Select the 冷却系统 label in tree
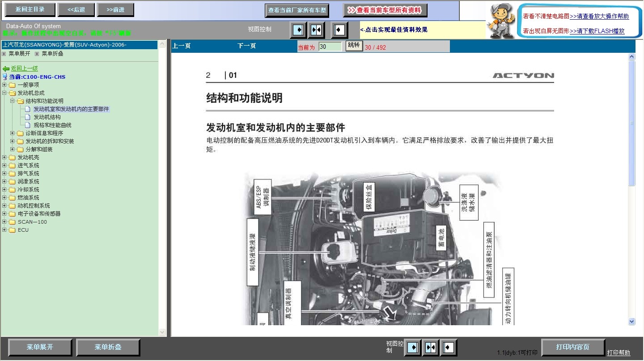This screenshot has height=361, width=644. (28, 190)
